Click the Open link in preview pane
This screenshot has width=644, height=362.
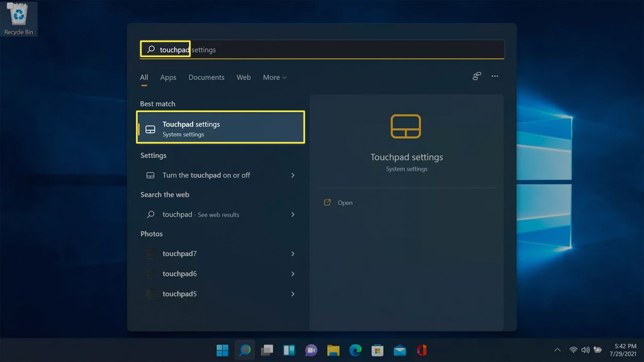coord(344,203)
